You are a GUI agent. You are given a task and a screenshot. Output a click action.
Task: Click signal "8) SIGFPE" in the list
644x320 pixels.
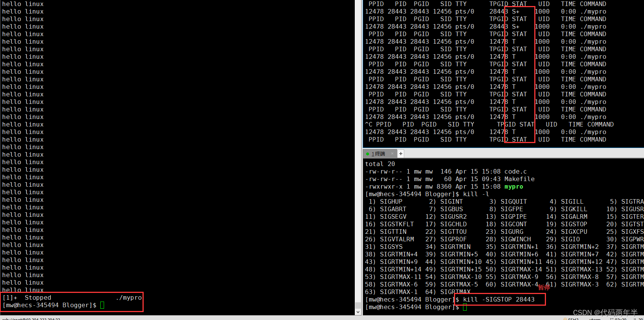(506, 209)
